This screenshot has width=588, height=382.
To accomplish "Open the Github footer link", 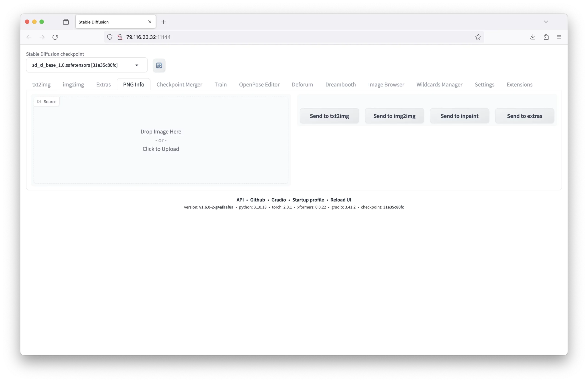I will (x=257, y=200).
